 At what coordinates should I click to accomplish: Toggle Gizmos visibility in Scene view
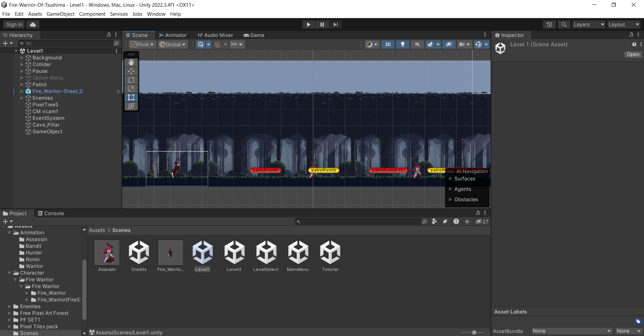coord(479,45)
